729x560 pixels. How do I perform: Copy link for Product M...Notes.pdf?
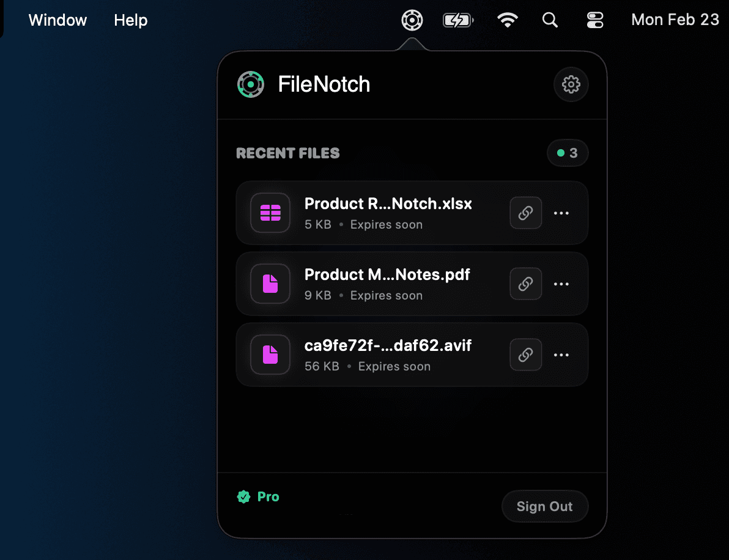(525, 284)
